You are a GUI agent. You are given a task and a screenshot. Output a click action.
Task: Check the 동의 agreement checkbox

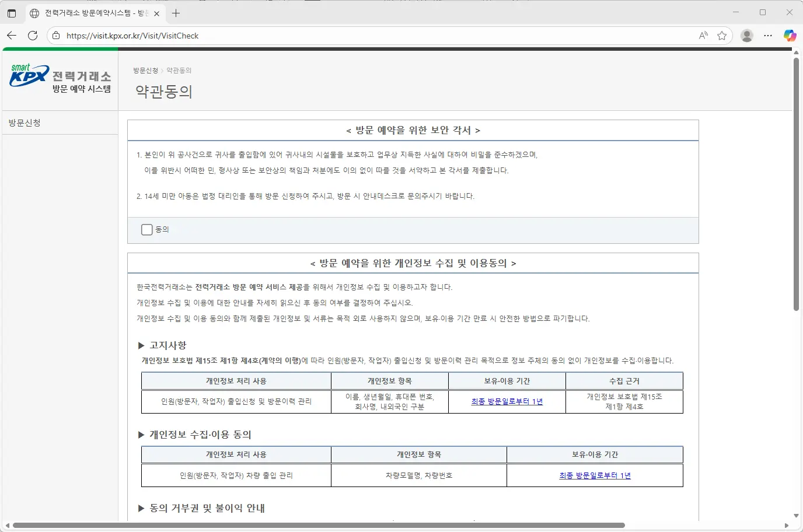[x=146, y=229]
